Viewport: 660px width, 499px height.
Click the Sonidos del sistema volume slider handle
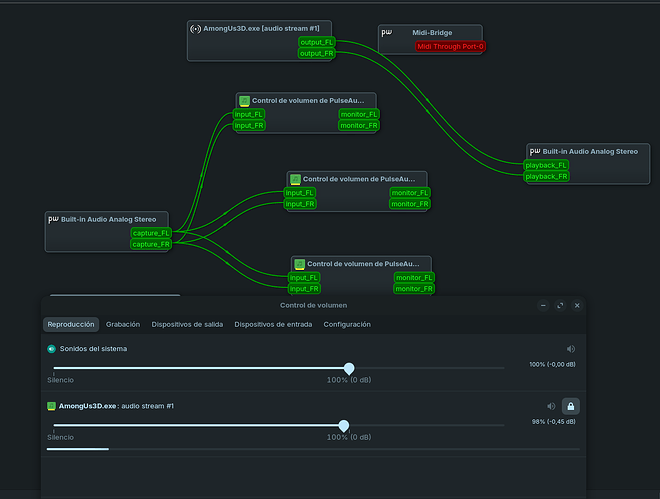pyautogui.click(x=349, y=369)
